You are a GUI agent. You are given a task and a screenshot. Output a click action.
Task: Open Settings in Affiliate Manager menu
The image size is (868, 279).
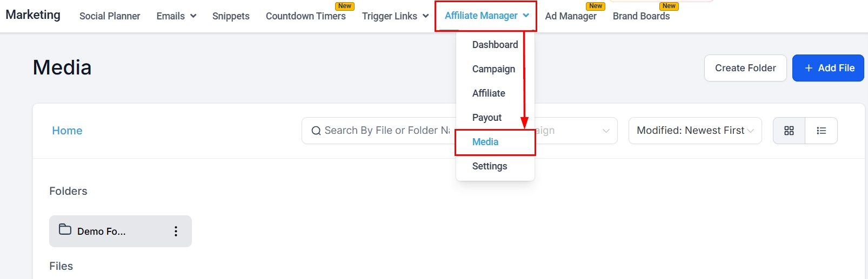(489, 166)
